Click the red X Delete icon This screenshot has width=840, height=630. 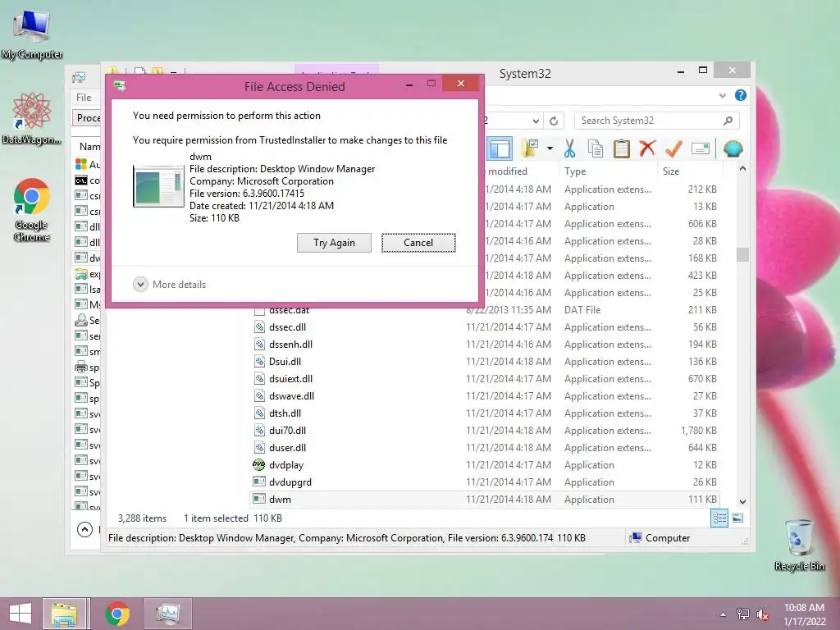647,148
